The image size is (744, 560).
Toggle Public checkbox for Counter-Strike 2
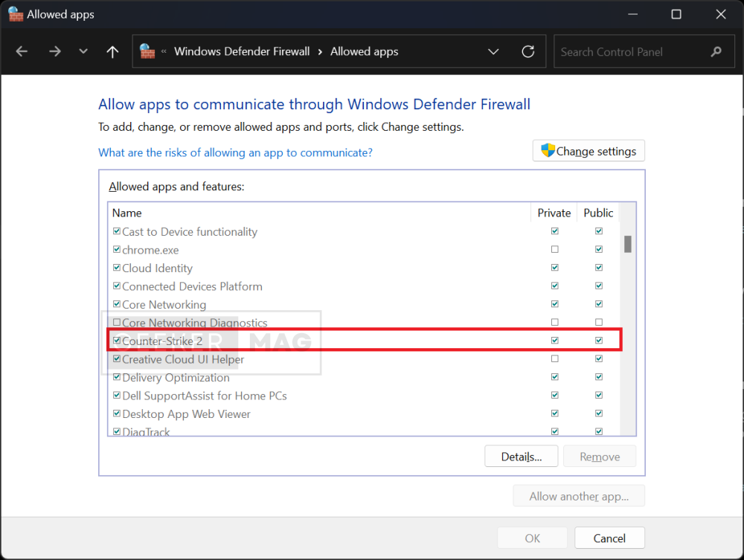pos(599,340)
